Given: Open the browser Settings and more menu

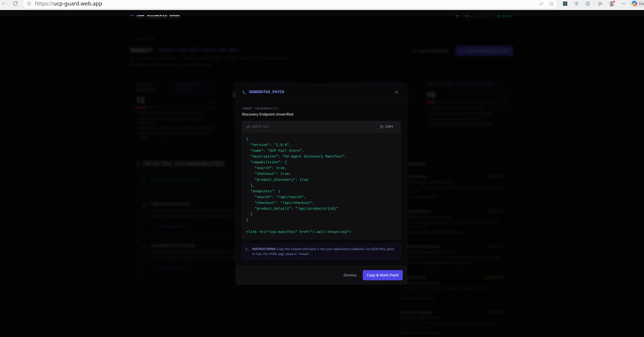Looking at the screenshot, I should (623, 4).
